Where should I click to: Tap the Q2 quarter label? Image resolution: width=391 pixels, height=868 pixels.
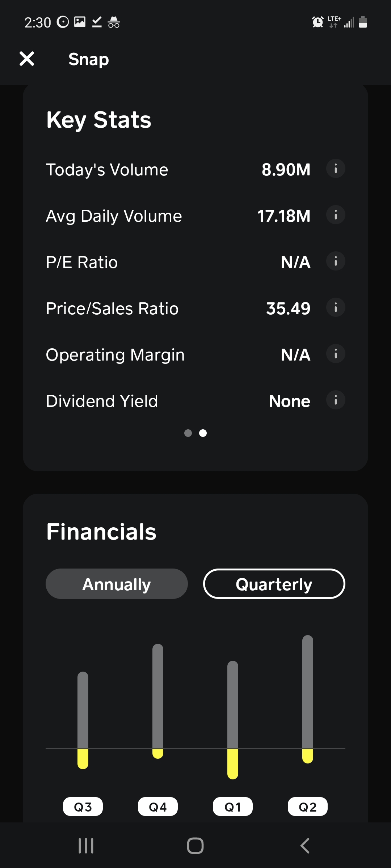[x=308, y=807]
